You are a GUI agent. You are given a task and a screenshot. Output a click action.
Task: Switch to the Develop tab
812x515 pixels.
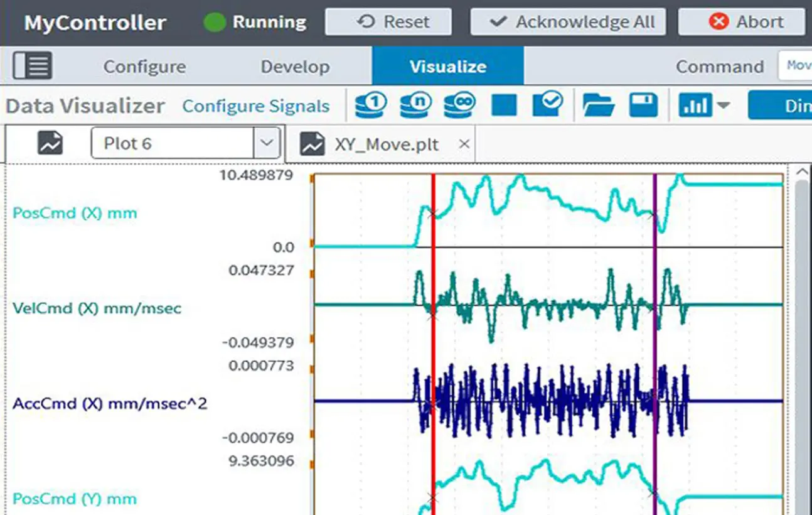coord(295,67)
